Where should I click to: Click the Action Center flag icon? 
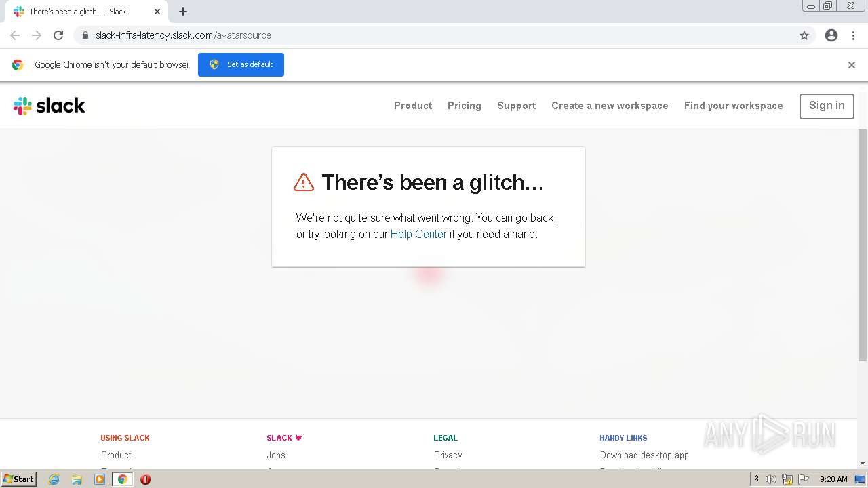804,479
